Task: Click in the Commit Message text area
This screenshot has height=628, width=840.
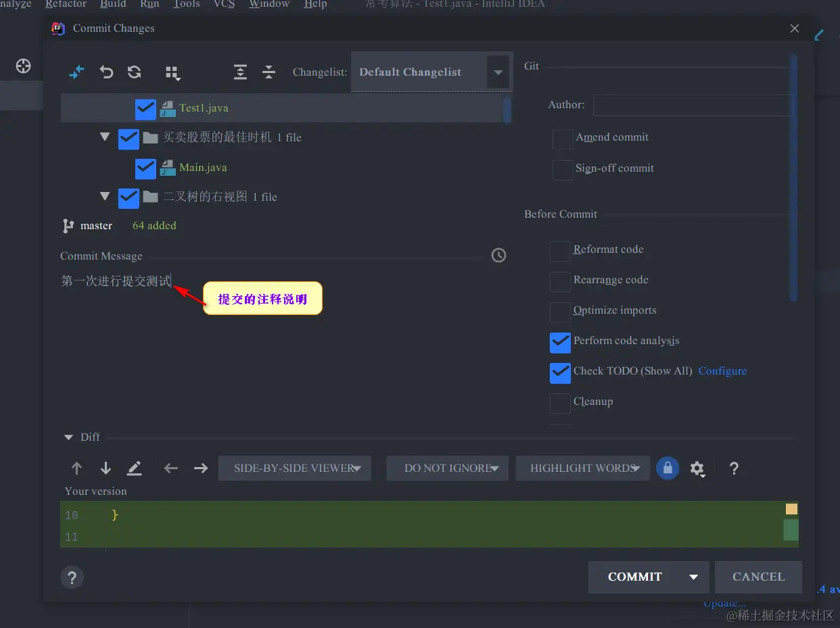Action: 283,345
